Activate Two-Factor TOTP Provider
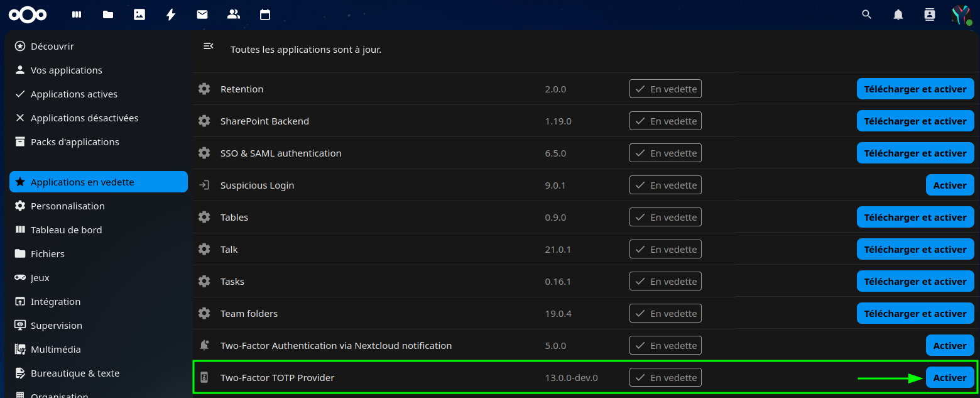Viewport: 980px width, 398px height. 949,378
